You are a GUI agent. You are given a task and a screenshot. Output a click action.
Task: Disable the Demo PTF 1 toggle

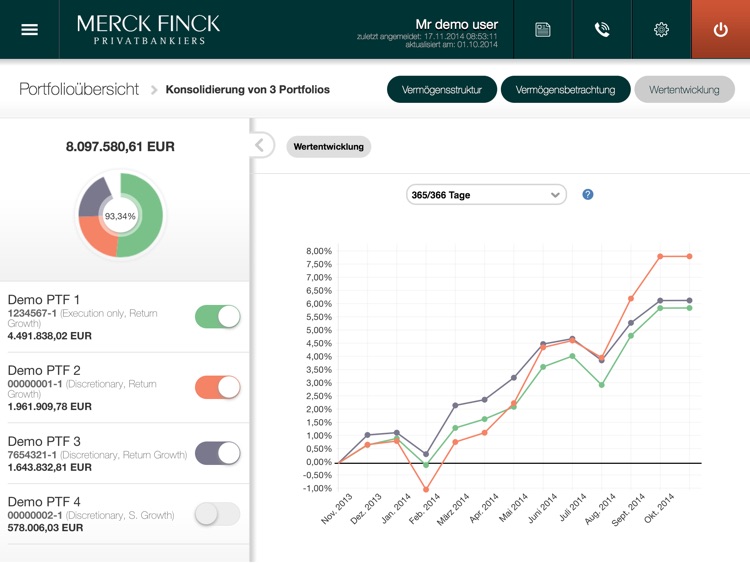point(217,317)
